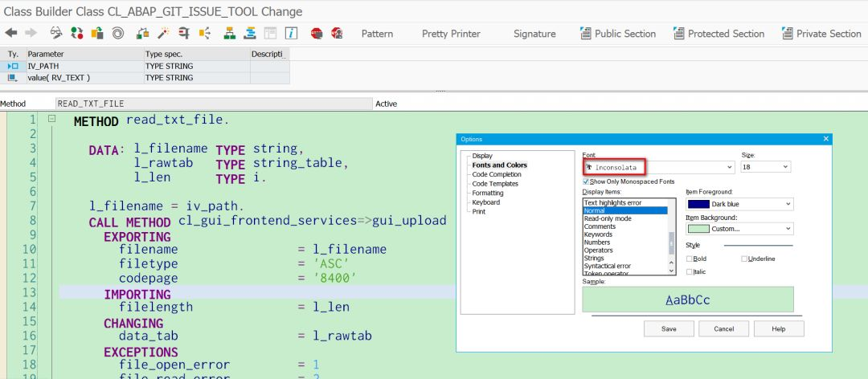The image size is (868, 379).
Task: Enable the Underline style checkbox
Action: point(744,259)
